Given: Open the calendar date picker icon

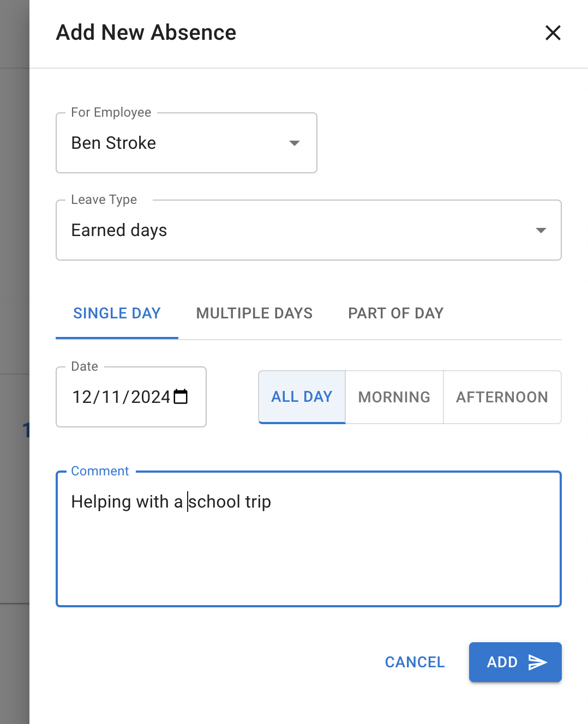Looking at the screenshot, I should pyautogui.click(x=182, y=397).
